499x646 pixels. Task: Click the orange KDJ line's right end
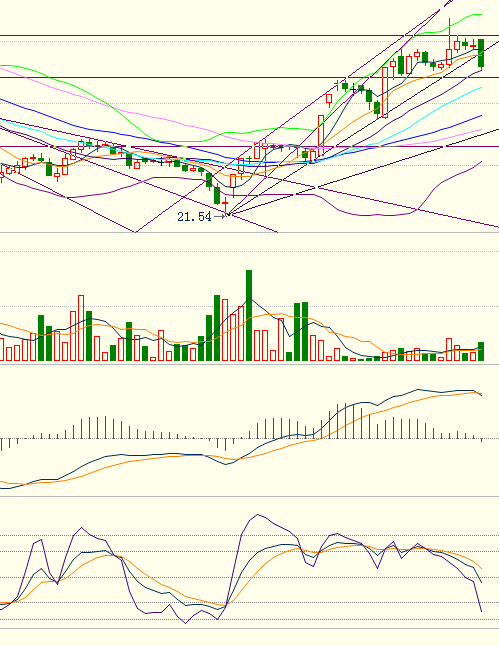pyautogui.click(x=481, y=569)
